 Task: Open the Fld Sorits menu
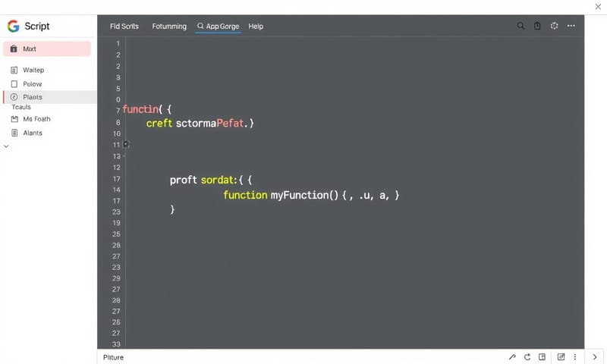click(124, 26)
